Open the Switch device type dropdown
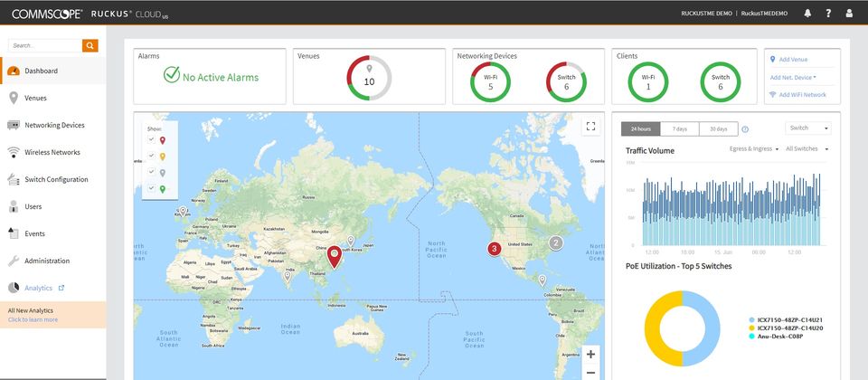This screenshot has width=868, height=380. (x=807, y=128)
